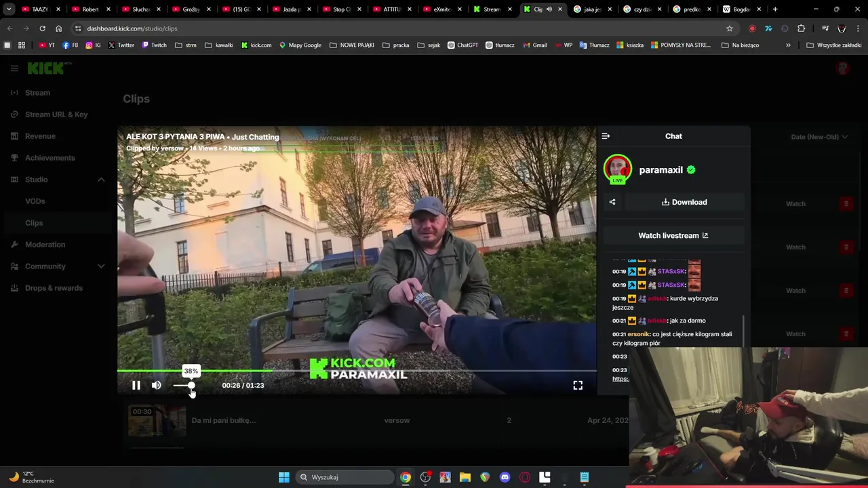This screenshot has height=488, width=868.
Task: Click the address bar URL
Action: point(132,28)
